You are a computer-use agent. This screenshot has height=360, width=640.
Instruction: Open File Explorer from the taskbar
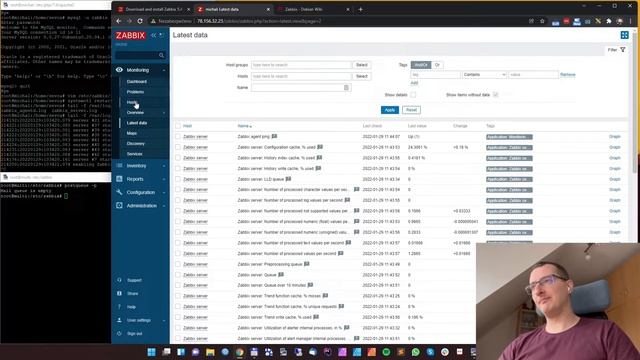tap(210, 352)
